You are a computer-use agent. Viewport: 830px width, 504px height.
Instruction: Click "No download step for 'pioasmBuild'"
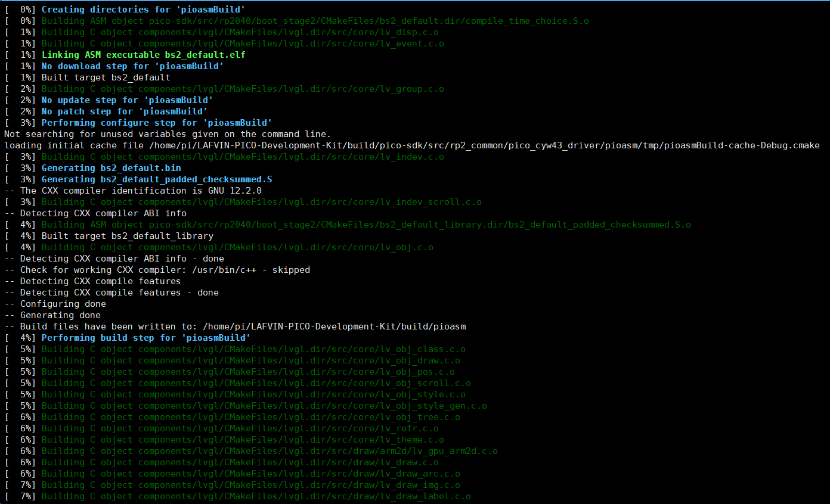tap(132, 66)
